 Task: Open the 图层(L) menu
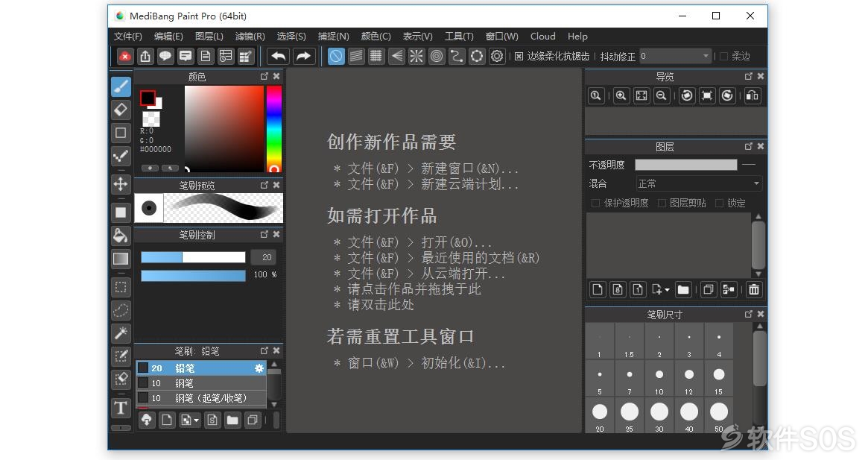tap(209, 36)
